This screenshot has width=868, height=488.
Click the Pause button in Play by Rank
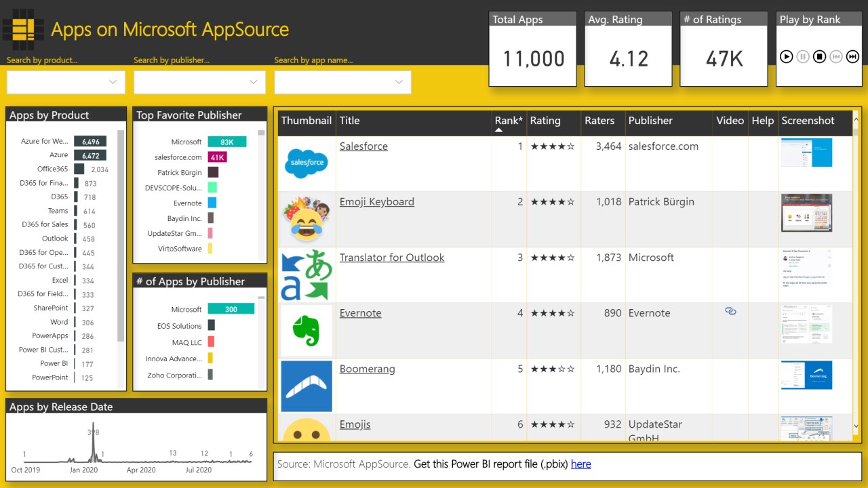(x=803, y=57)
